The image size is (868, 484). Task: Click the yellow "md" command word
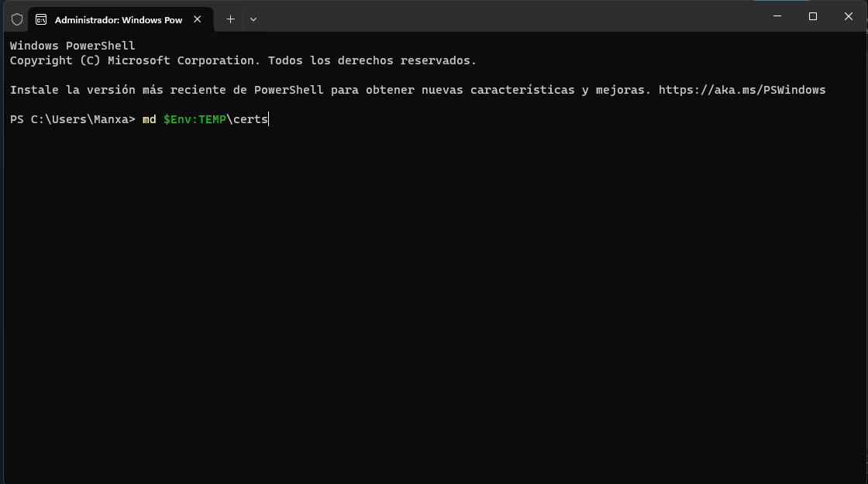click(x=149, y=119)
